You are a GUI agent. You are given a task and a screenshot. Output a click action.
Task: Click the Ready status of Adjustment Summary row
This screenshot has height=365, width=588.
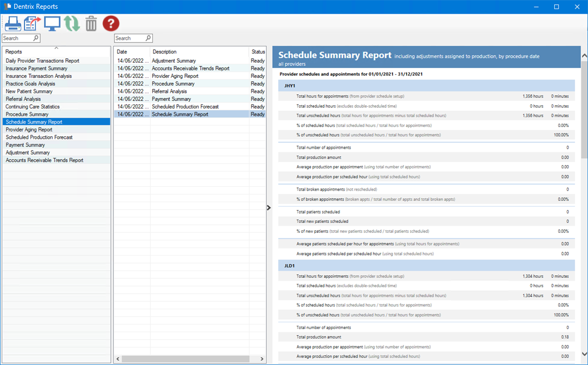coord(258,61)
